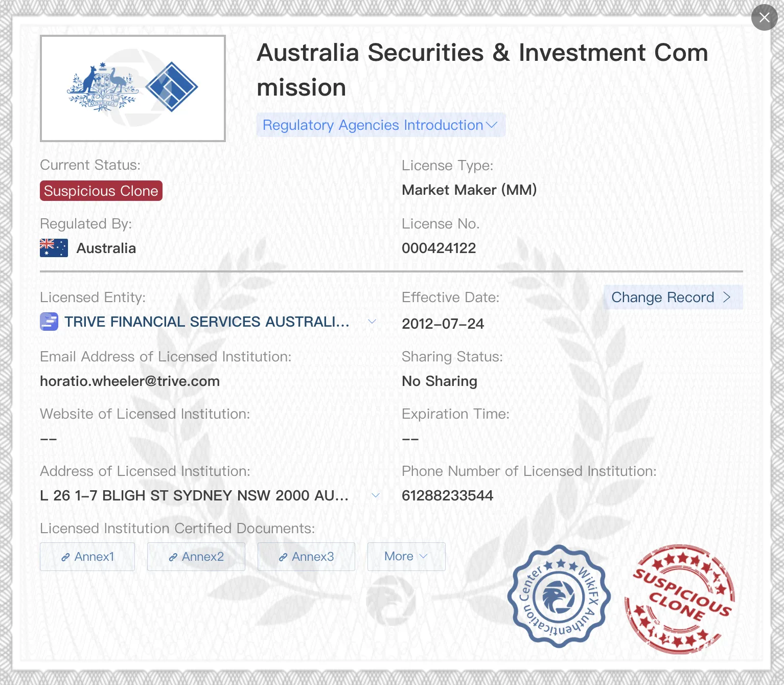Open the Change Record page
Screen dimensions: 784x685
673,297
